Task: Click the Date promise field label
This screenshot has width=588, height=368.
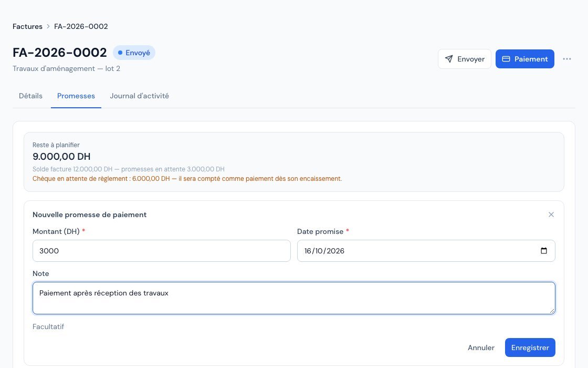Action: 320,232
